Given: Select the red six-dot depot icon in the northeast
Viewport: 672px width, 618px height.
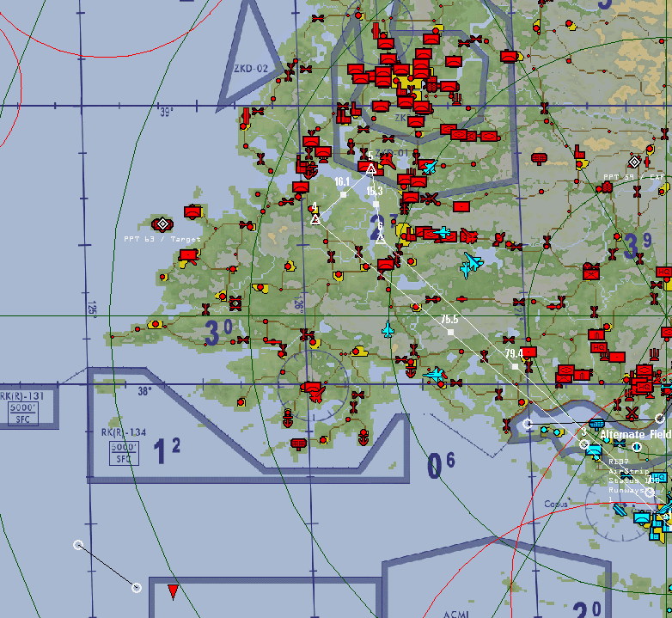Looking at the screenshot, I should pyautogui.click(x=539, y=158).
